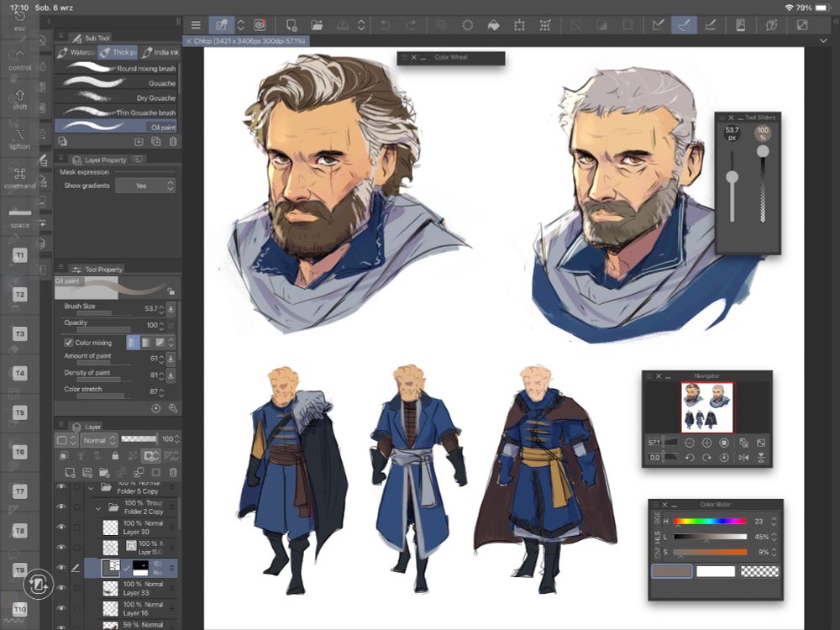Redo the last undone action
Image resolution: width=840 pixels, height=630 pixels.
411,25
